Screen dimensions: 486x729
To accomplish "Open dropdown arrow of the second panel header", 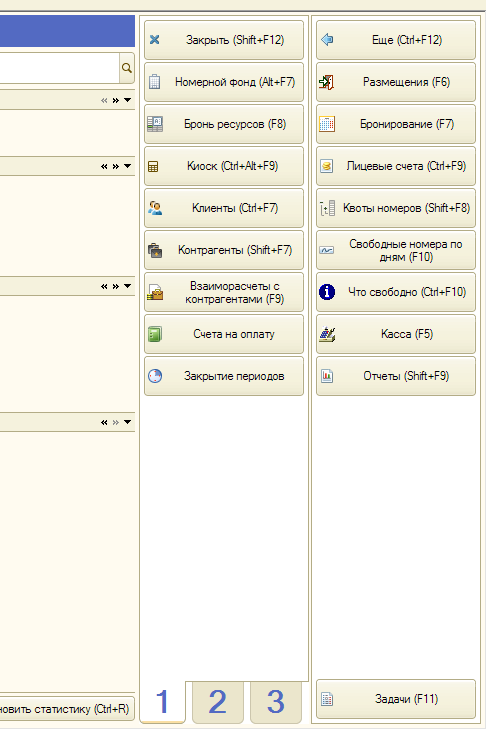I will click(x=127, y=166).
